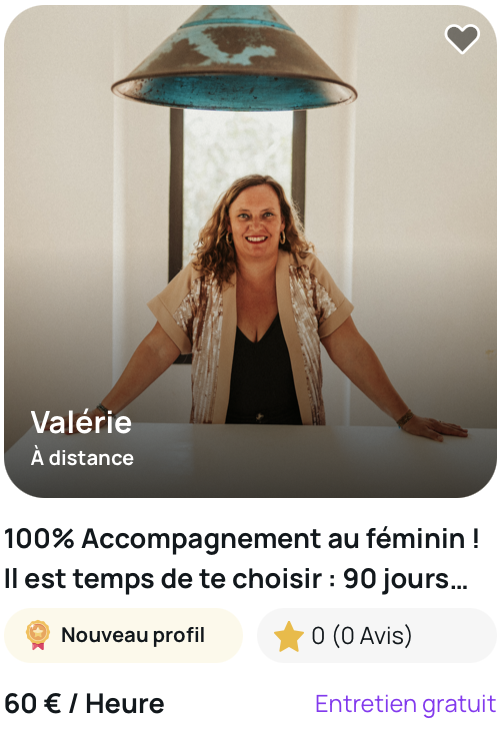Click the (0 Avis) review count
This screenshot has height=738, width=502.
(372, 636)
